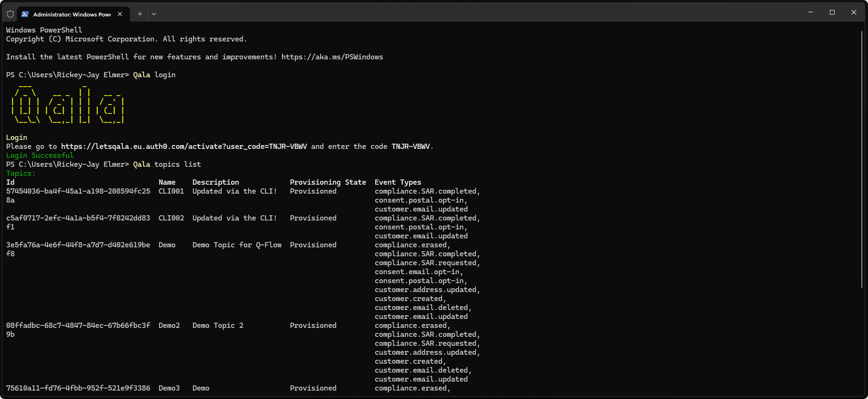Maximize the terminal window
Screen dimensions: 868x399
(832, 13)
